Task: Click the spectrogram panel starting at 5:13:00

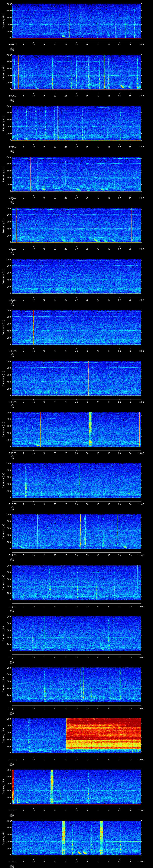Action: [x=76, y=633]
